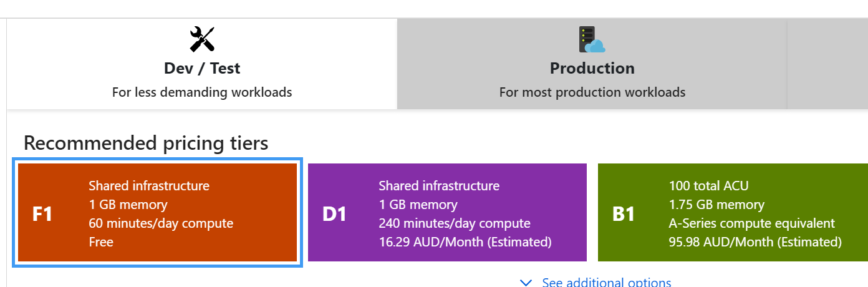
Task: Select the partially visible third tier tab
Action: [827, 64]
